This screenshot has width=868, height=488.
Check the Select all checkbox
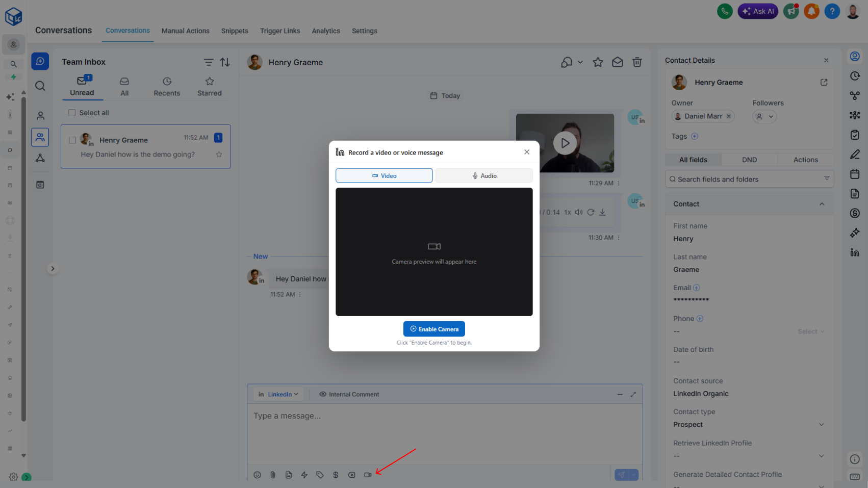[72, 113]
